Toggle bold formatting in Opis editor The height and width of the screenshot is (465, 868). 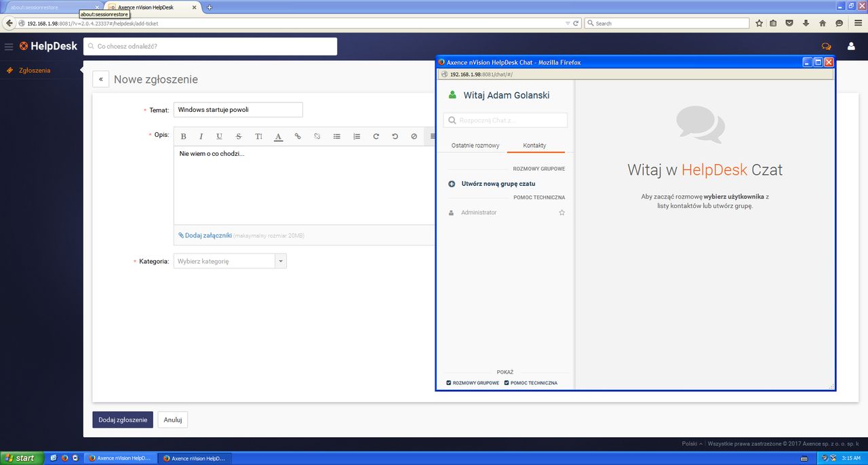183,136
